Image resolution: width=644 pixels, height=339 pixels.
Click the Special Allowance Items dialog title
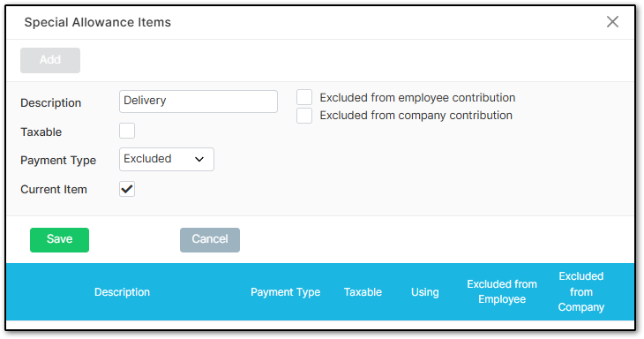(x=97, y=22)
